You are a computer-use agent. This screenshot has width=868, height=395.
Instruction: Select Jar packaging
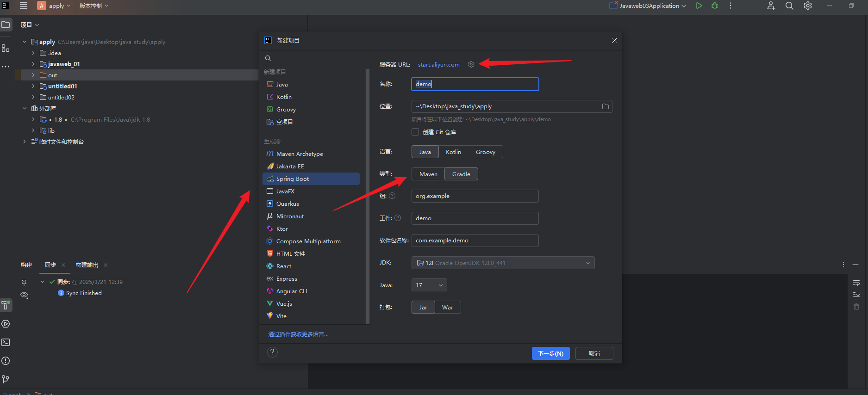click(423, 307)
